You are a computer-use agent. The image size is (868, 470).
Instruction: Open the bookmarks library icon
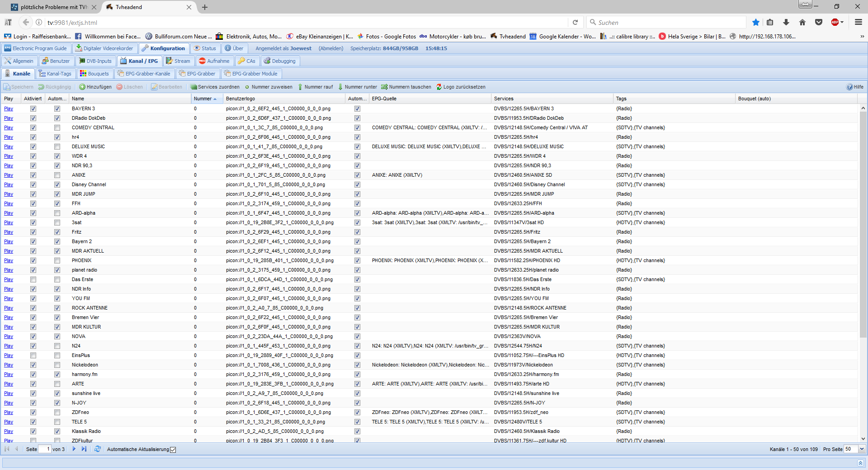pyautogui.click(x=770, y=22)
